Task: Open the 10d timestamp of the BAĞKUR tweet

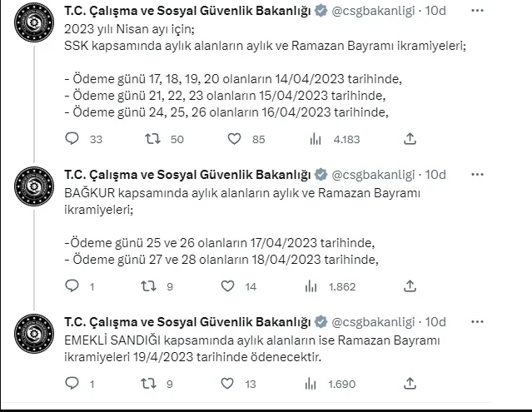Action: tap(436, 174)
